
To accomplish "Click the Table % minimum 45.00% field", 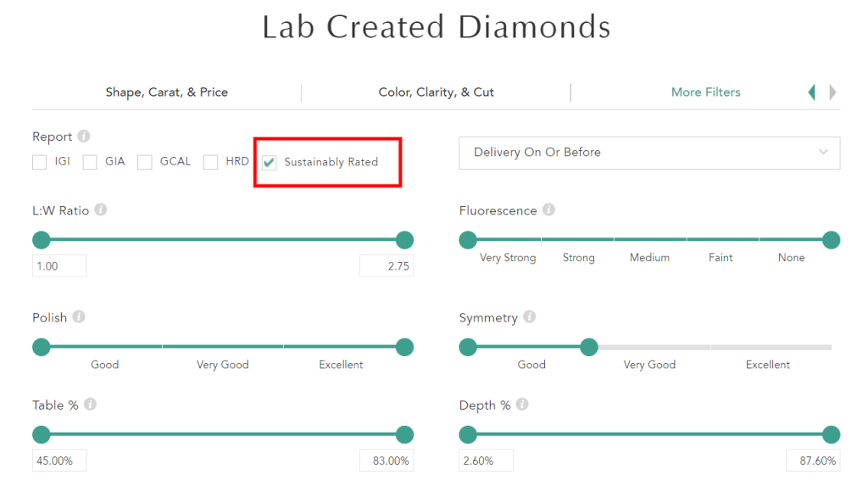I will pos(59,461).
